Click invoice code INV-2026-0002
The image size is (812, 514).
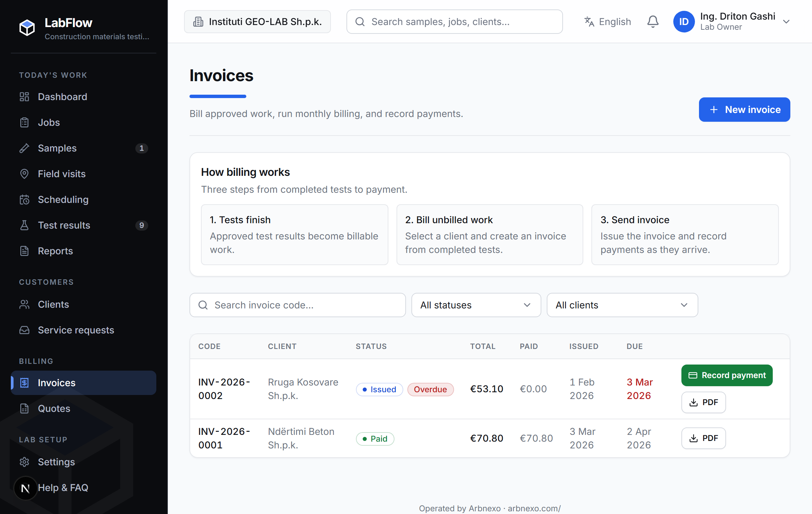(x=224, y=389)
